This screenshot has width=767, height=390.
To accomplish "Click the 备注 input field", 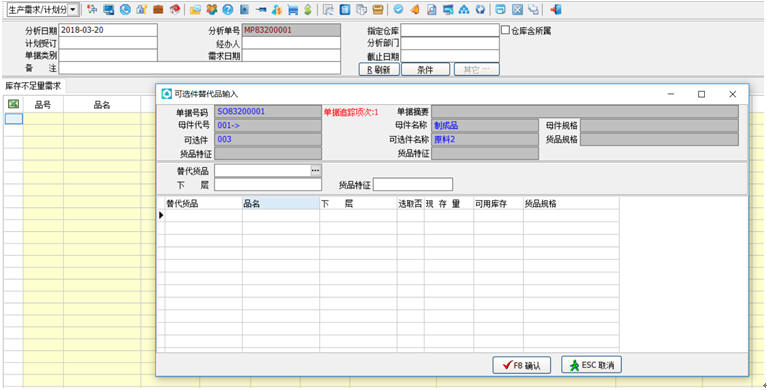I will coord(200,68).
